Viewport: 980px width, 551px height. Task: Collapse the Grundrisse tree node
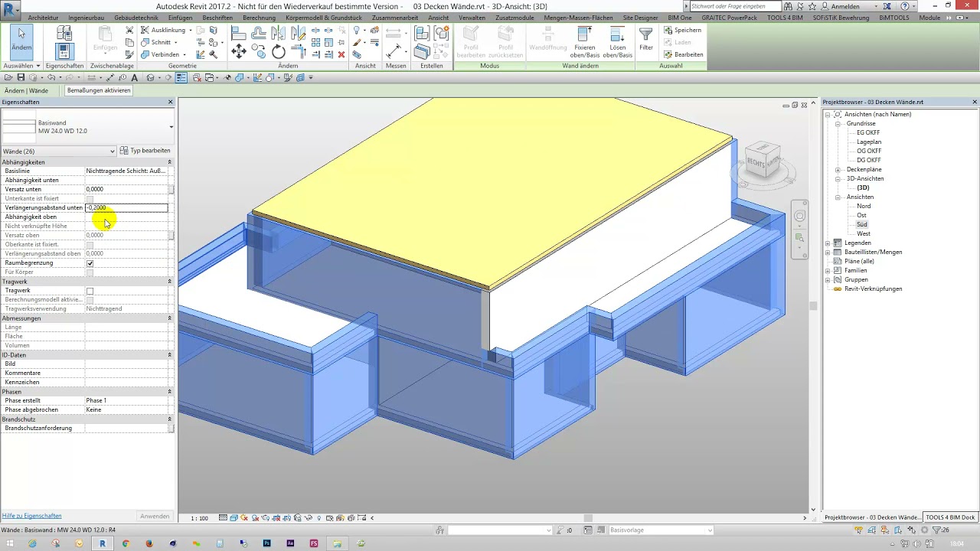[x=838, y=123]
